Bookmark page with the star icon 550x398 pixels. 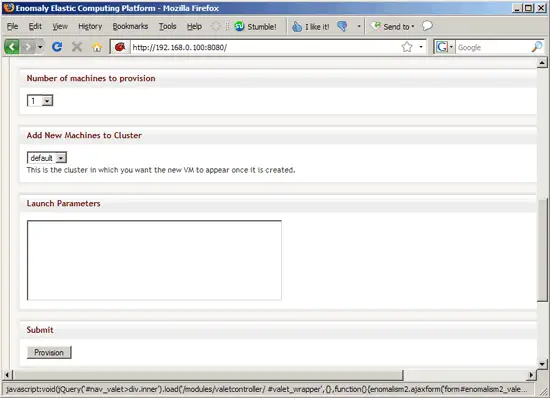click(x=407, y=47)
